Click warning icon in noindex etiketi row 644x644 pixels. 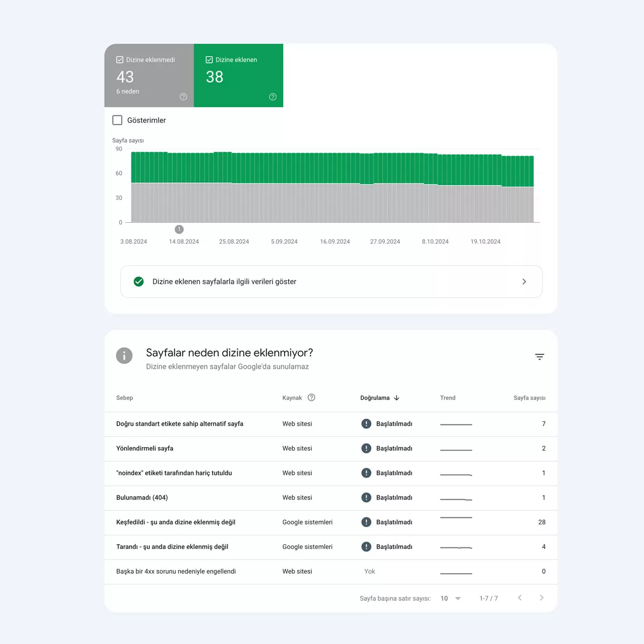[367, 473]
